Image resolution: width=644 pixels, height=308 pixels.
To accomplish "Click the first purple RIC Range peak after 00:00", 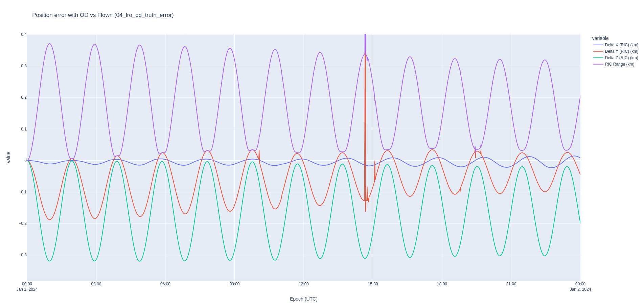I will [50, 44].
